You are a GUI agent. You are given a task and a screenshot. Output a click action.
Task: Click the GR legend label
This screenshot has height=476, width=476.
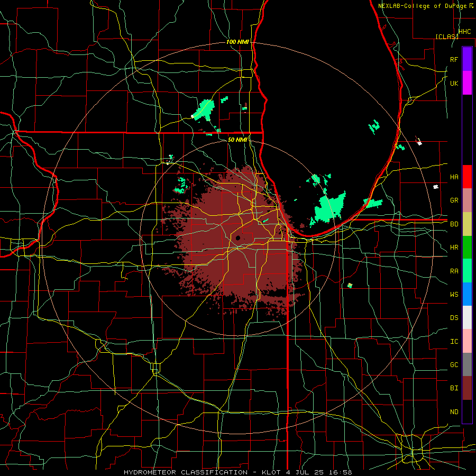click(454, 200)
